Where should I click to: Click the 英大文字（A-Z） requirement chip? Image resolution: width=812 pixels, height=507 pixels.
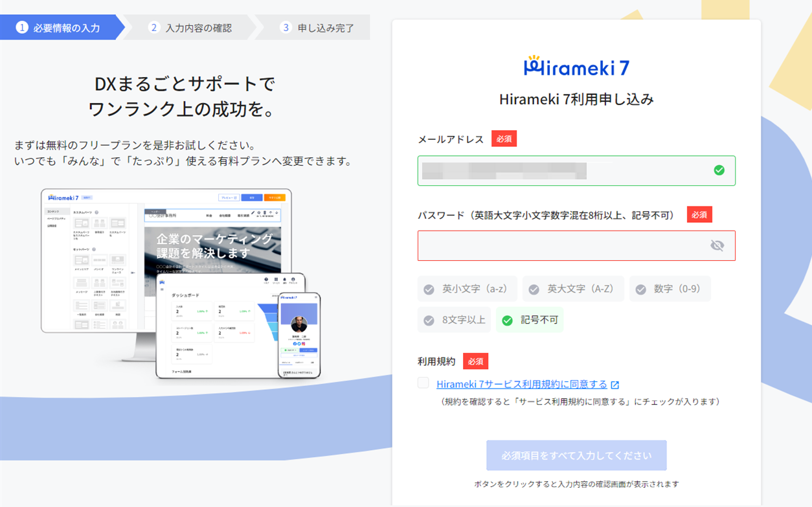click(x=573, y=289)
